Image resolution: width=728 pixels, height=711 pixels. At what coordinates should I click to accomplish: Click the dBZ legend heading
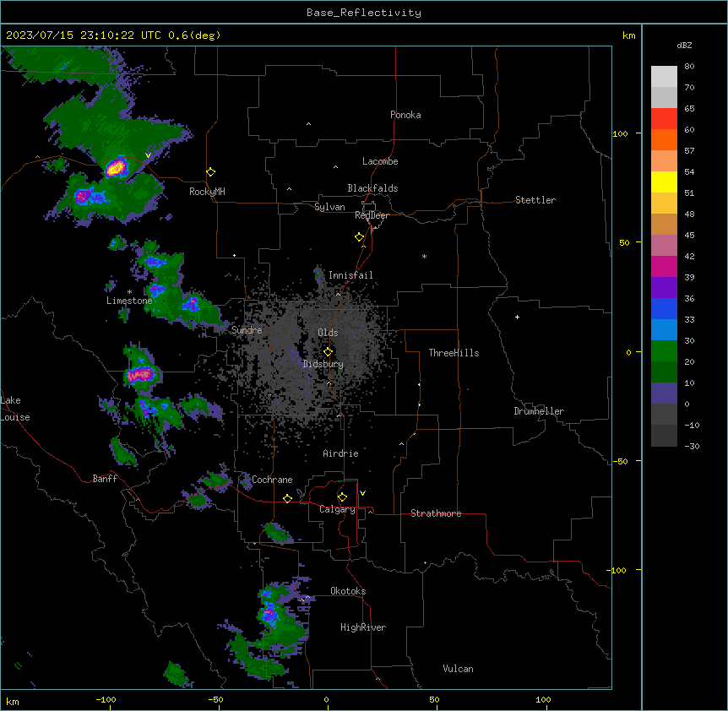pos(684,45)
